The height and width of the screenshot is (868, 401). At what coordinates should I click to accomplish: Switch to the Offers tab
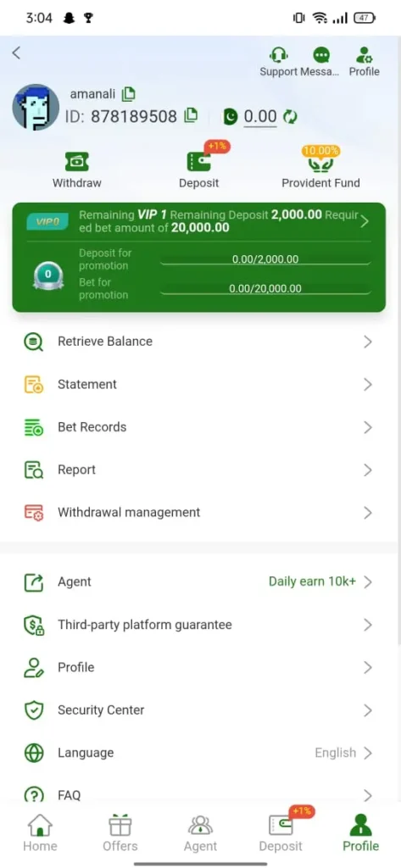[120, 832]
